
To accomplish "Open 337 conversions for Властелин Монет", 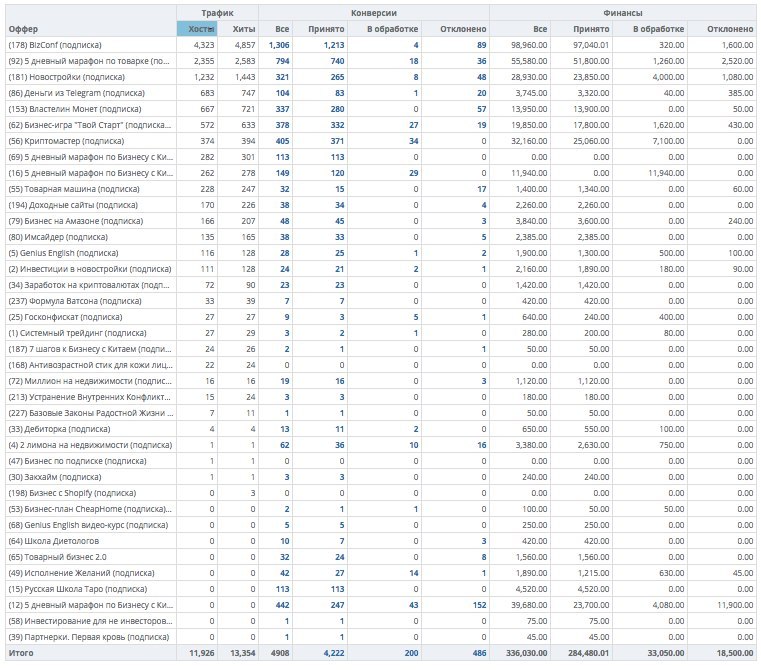I will tap(282, 109).
